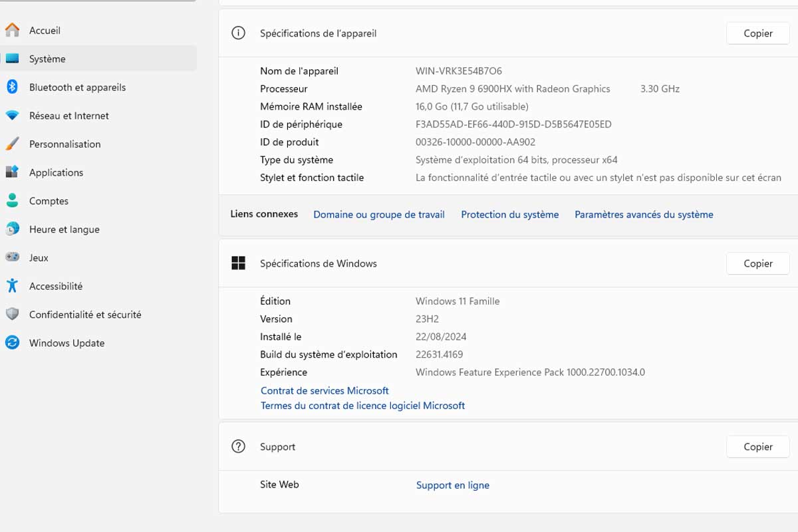Collapse the Spécifications de l'appareil header
Screen dimensions: 798x532
(x=508, y=33)
